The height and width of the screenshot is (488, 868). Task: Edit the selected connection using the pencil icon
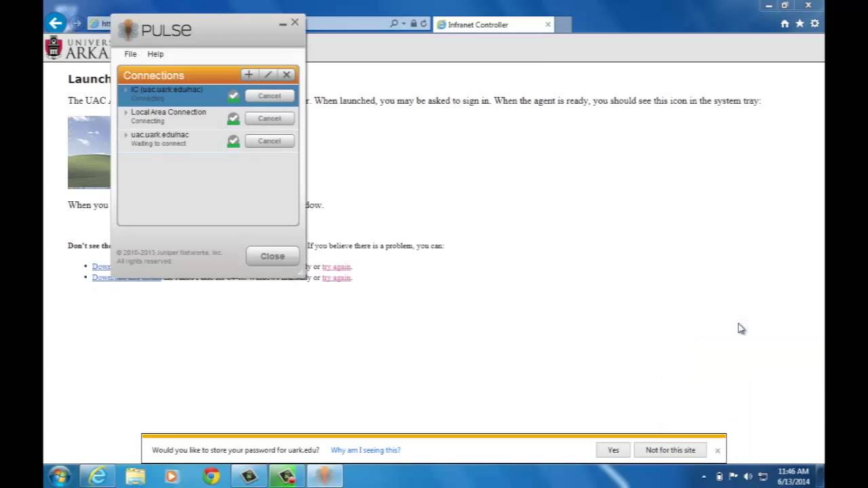pos(268,75)
